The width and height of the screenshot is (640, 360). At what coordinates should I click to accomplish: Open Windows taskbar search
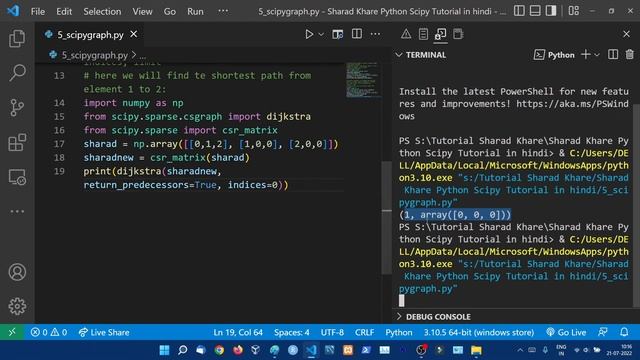tap(182, 350)
